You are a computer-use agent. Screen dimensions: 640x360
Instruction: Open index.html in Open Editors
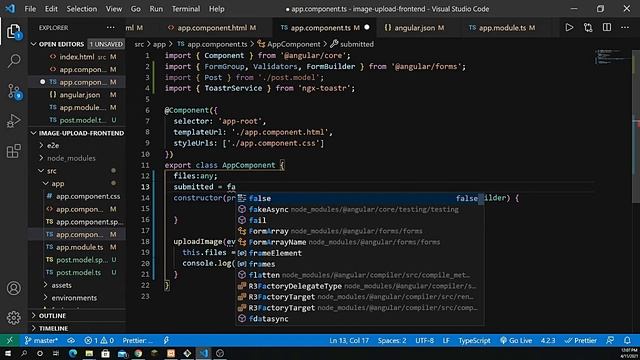coord(76,57)
